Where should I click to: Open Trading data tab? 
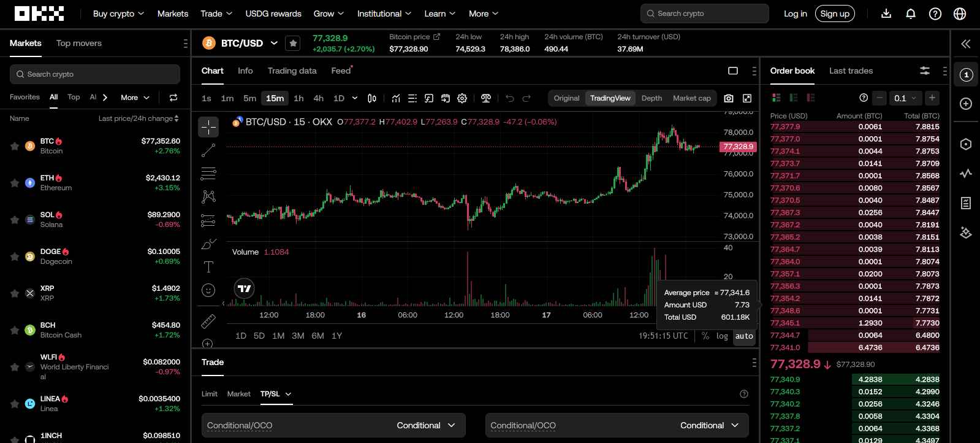292,71
